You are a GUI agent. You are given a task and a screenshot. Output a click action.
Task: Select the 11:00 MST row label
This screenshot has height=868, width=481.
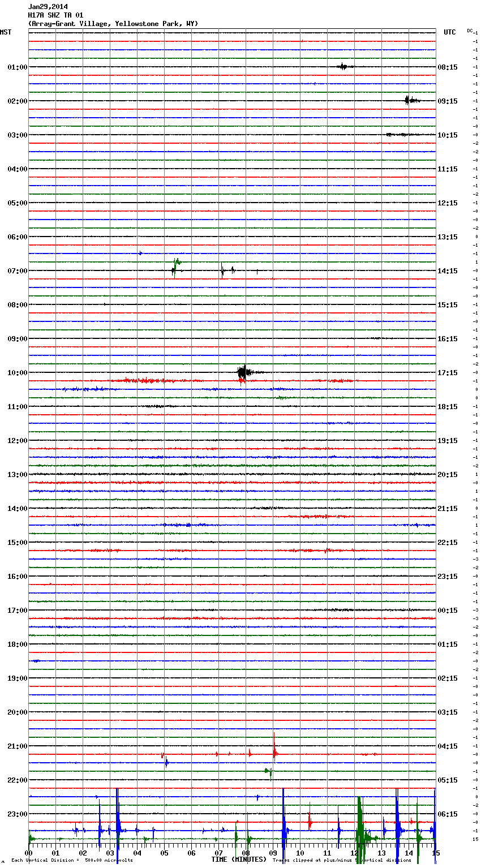pos(18,407)
